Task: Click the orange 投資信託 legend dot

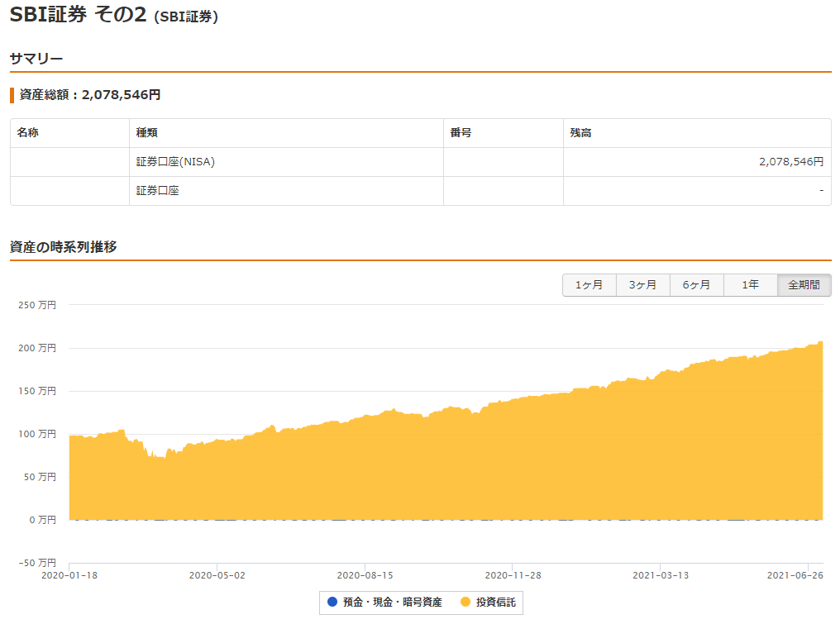Action: pyautogui.click(x=465, y=602)
